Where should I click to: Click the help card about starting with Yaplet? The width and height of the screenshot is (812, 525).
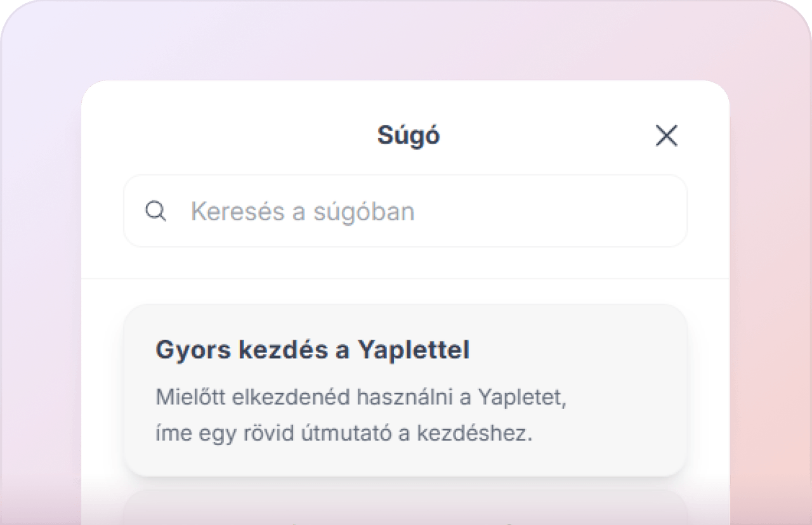(x=406, y=389)
